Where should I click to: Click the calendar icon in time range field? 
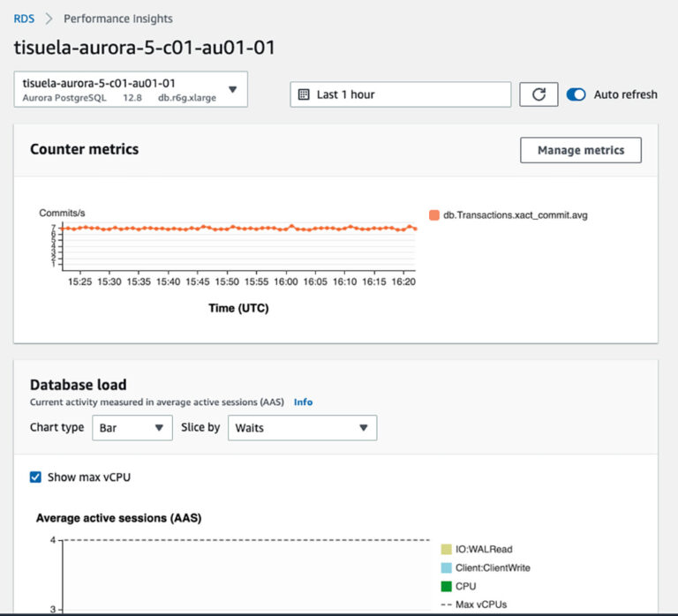tap(304, 94)
